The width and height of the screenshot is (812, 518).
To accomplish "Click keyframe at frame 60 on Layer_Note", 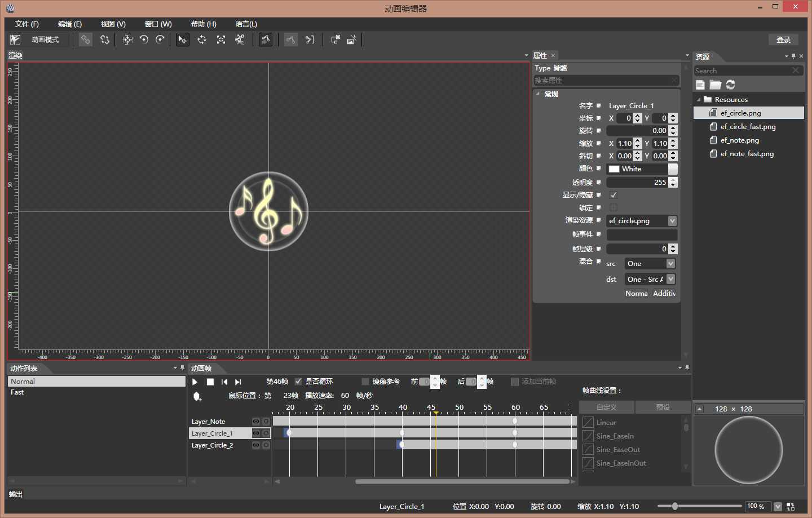I will tap(515, 421).
